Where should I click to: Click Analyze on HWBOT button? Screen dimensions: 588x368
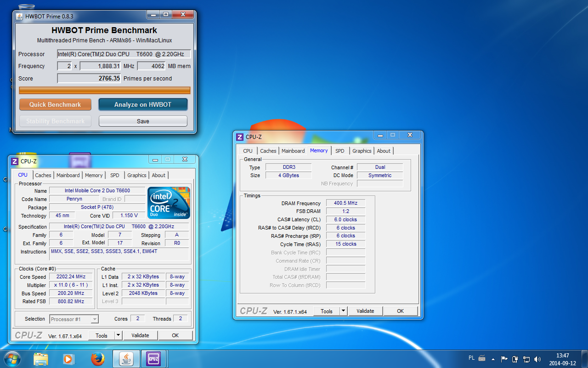click(x=143, y=104)
